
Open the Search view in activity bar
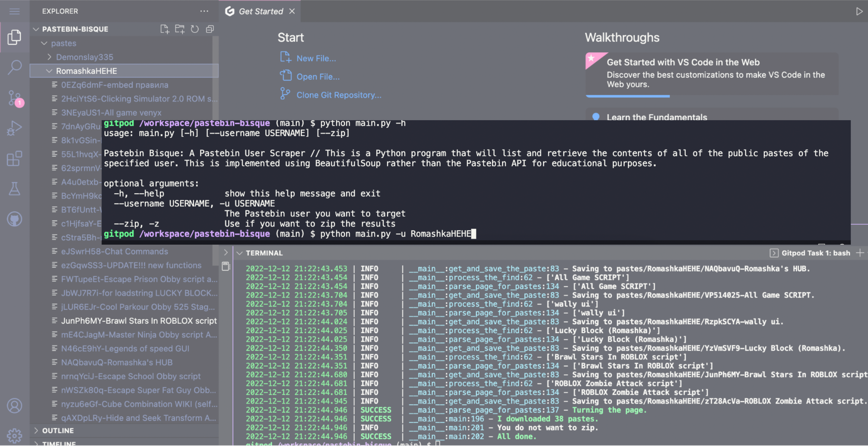(14, 67)
